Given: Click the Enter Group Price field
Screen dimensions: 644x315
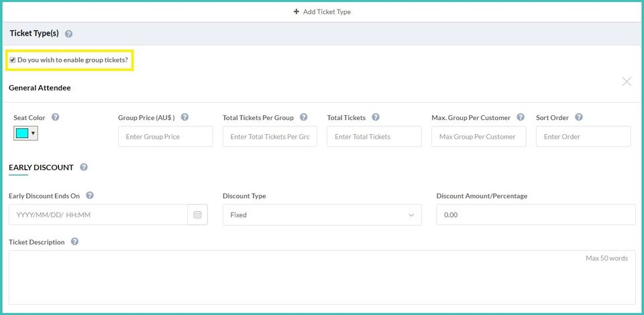Looking at the screenshot, I should (x=165, y=137).
